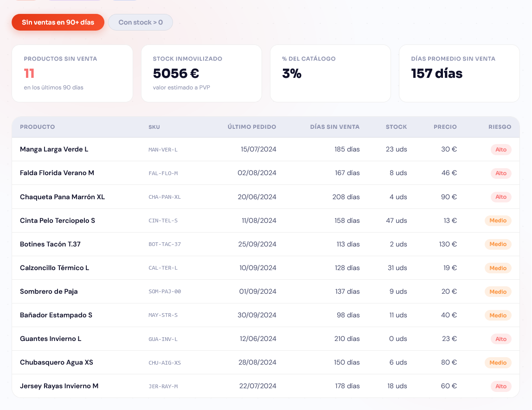
Task: Click the SKU code SOM-PAJ-00
Action: 165,292
